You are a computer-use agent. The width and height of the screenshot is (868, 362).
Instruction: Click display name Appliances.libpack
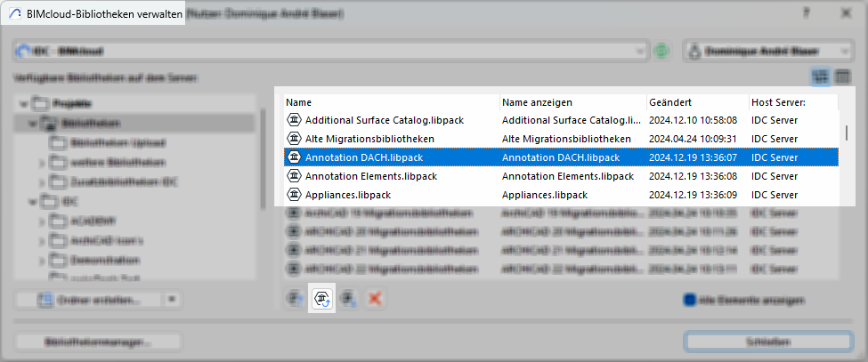tap(545, 195)
